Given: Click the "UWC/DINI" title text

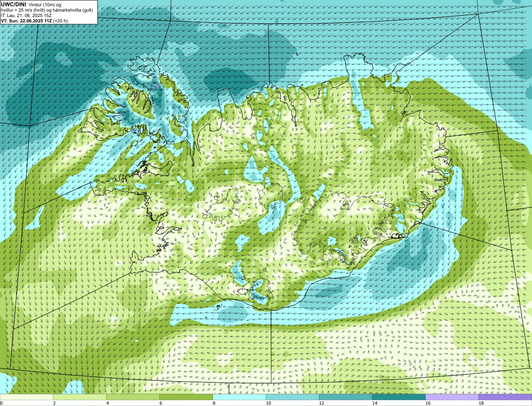Looking at the screenshot, I should 13,5.
